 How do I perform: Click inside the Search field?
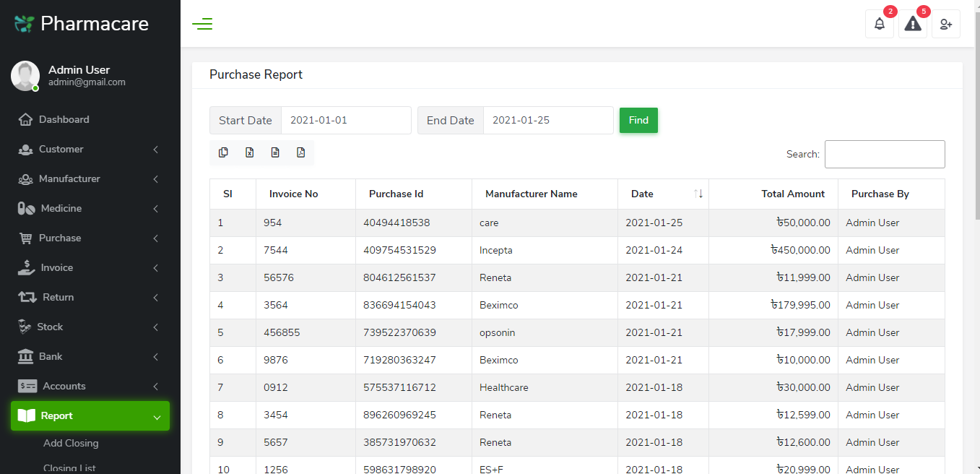885,154
